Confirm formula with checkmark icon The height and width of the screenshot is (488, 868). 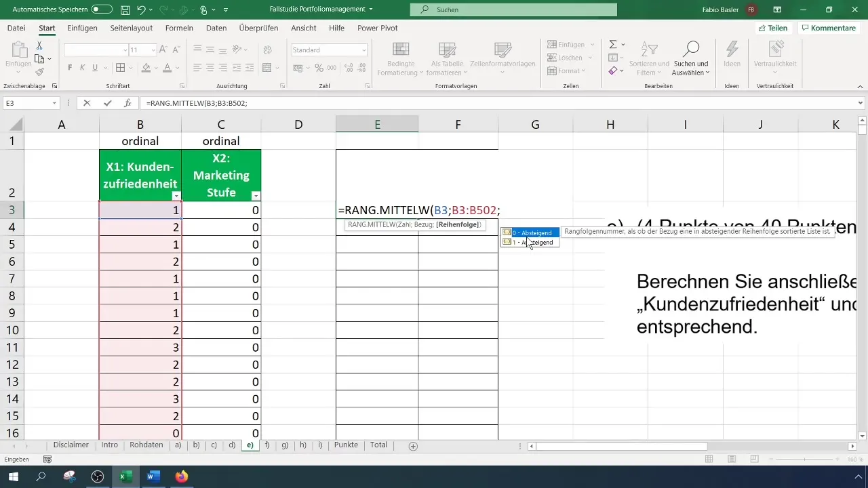click(107, 103)
